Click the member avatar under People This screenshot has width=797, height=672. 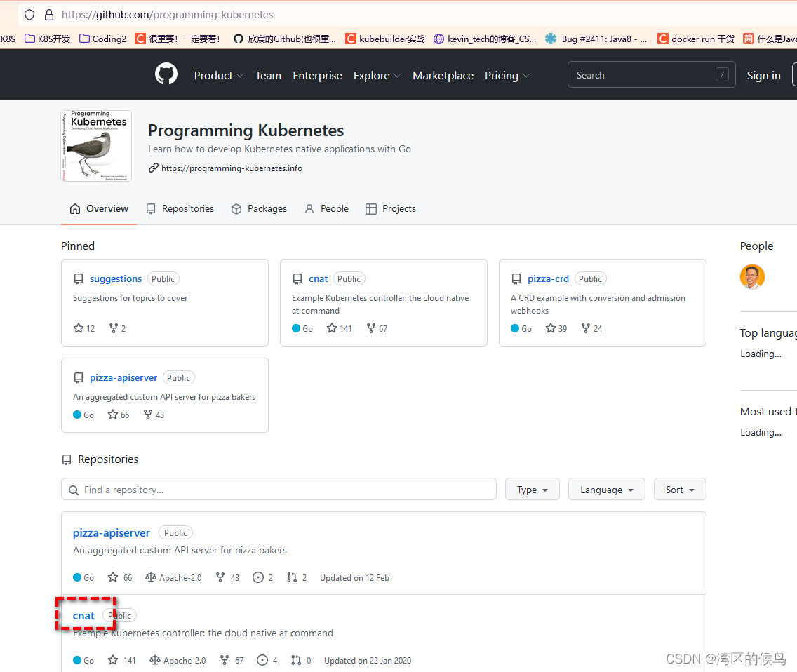click(752, 277)
